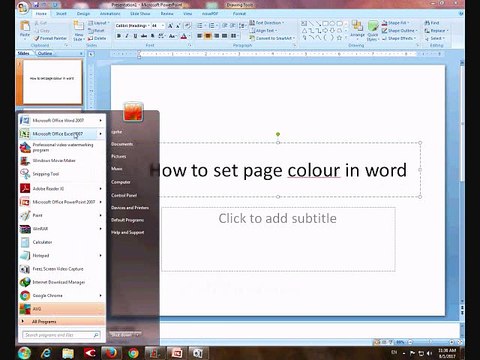
Task: Open the Shape Fill dropdown
Action: (396, 23)
